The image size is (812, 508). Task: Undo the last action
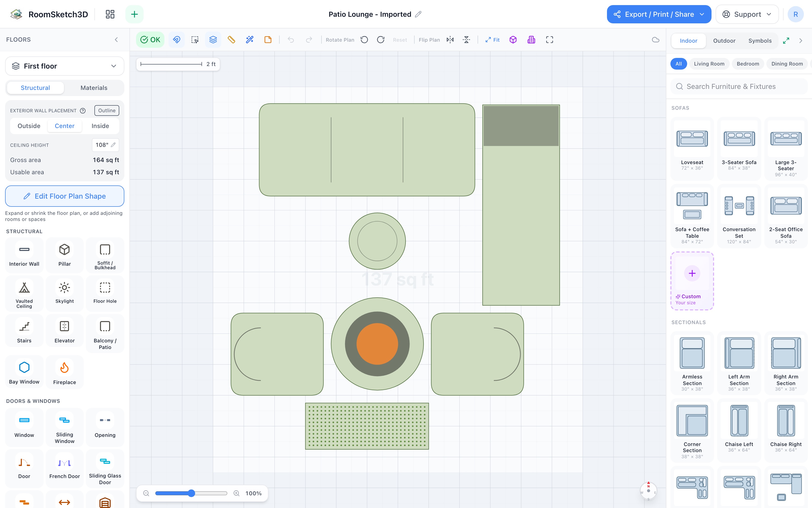pyautogui.click(x=291, y=40)
